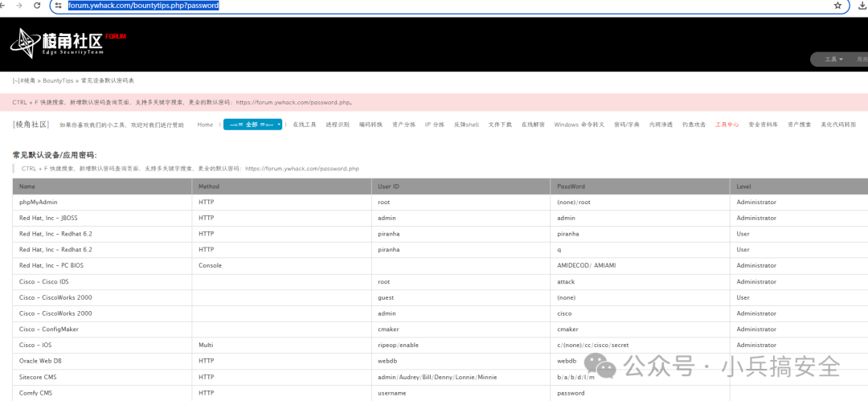This screenshot has width=868, height=401.
Task: Open 资产搜索 menu item
Action: pyautogui.click(x=800, y=125)
